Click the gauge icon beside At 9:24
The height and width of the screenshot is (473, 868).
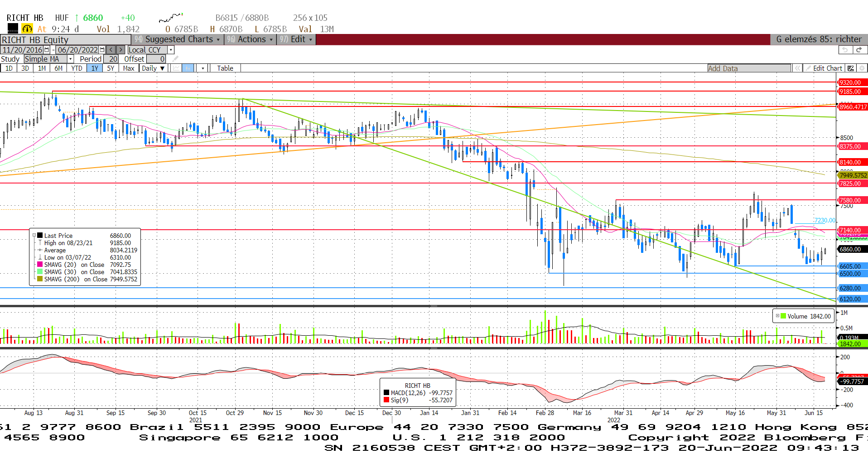coord(27,29)
